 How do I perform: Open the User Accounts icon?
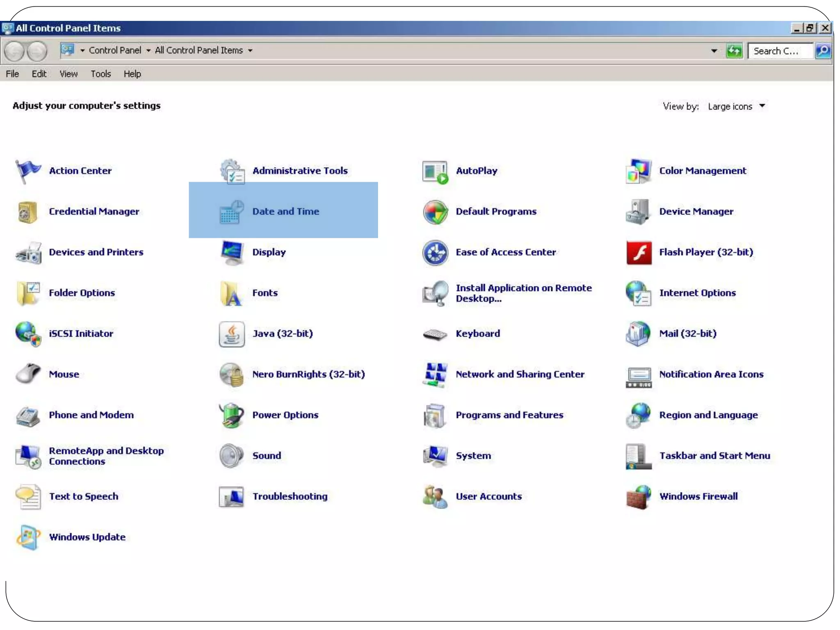[x=435, y=496]
